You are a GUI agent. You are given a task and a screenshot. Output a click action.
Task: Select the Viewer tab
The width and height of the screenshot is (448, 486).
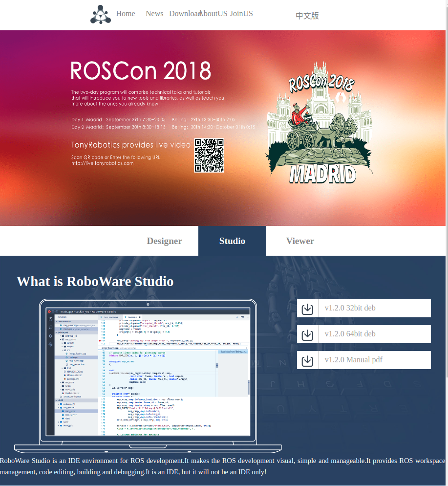pyautogui.click(x=300, y=241)
